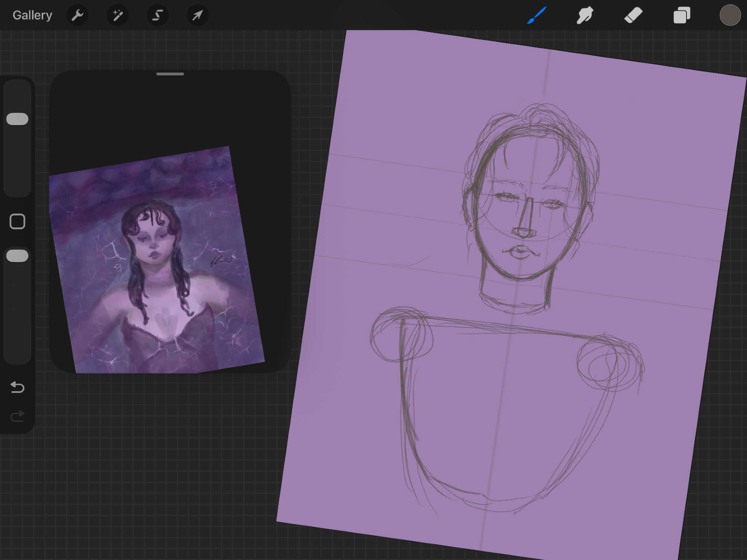Open the active color picker

[730, 15]
